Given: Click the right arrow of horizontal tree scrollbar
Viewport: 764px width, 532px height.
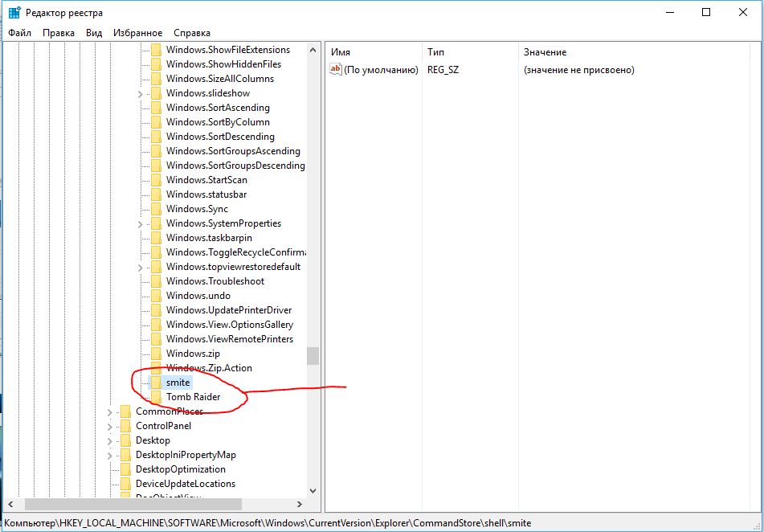Looking at the screenshot, I should 300,504.
